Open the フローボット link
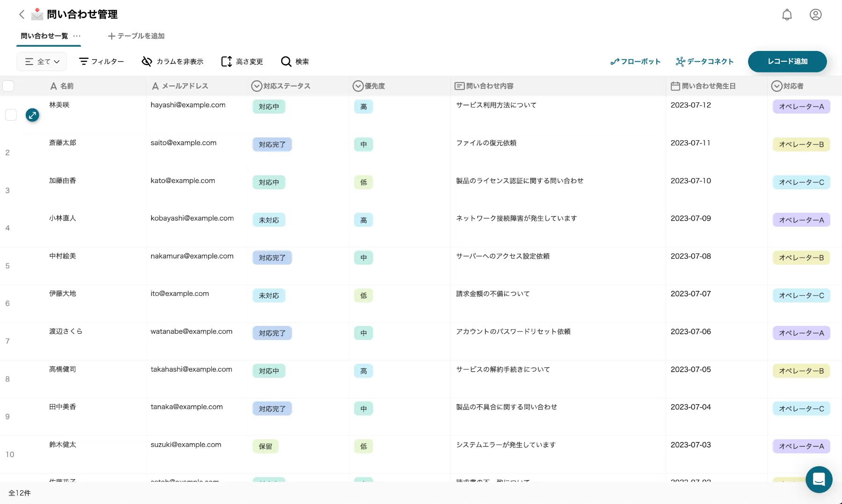 635,62
